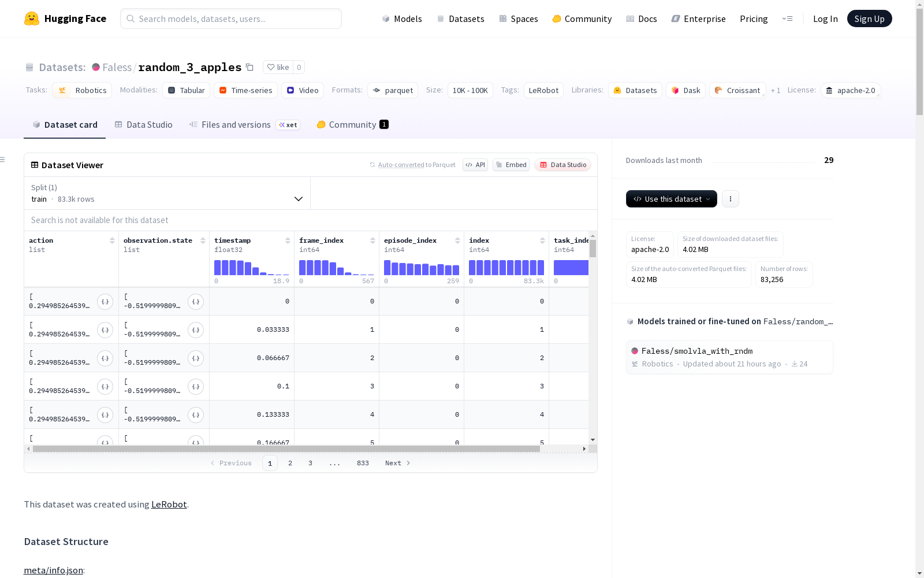This screenshot has height=578, width=924.
Task: Expand the action cell in the 0.033333 row
Action: (105, 330)
